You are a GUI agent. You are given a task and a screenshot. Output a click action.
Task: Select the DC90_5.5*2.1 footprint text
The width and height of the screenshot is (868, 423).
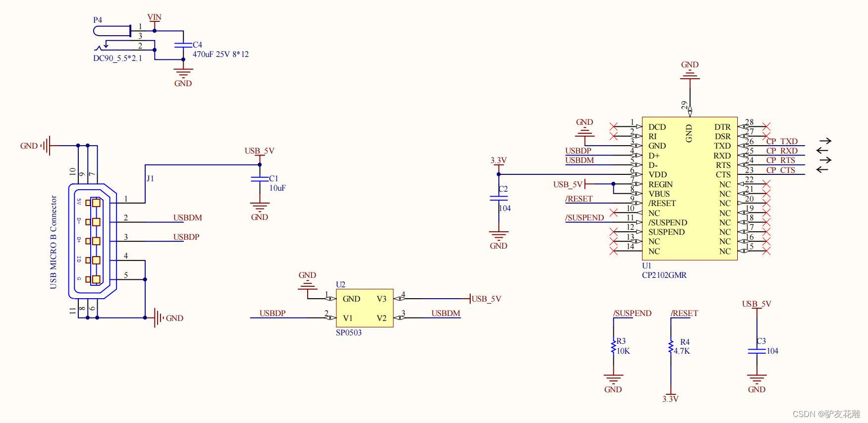117,58
